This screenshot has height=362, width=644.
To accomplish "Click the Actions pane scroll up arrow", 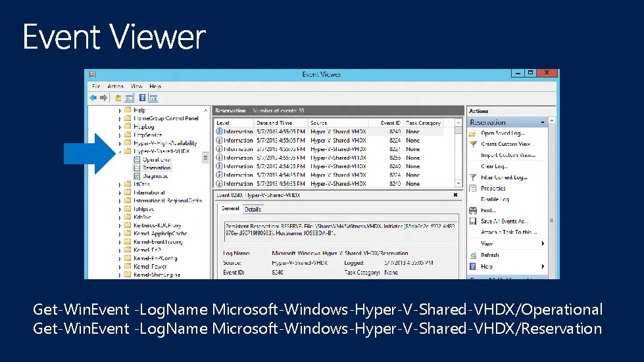I will (552, 120).
